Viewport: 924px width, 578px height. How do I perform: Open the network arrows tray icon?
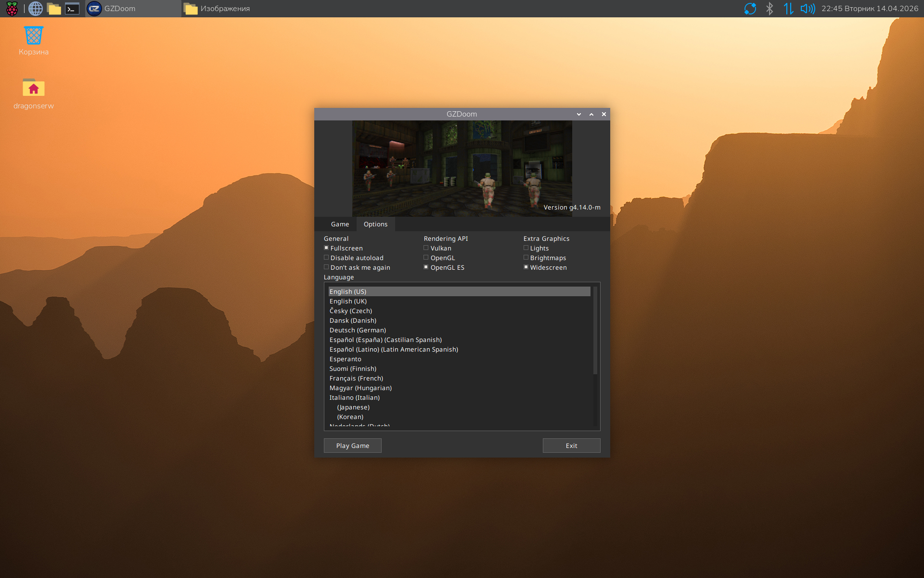(x=788, y=9)
